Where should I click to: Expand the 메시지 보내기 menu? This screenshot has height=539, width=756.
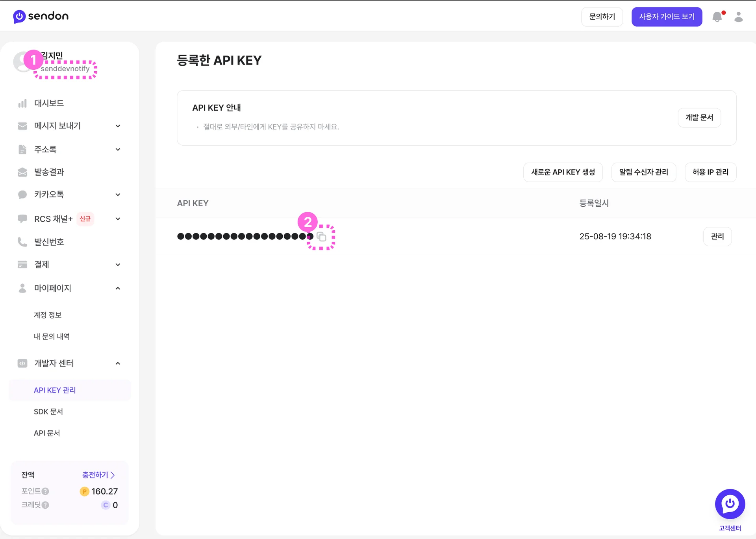tap(57, 126)
